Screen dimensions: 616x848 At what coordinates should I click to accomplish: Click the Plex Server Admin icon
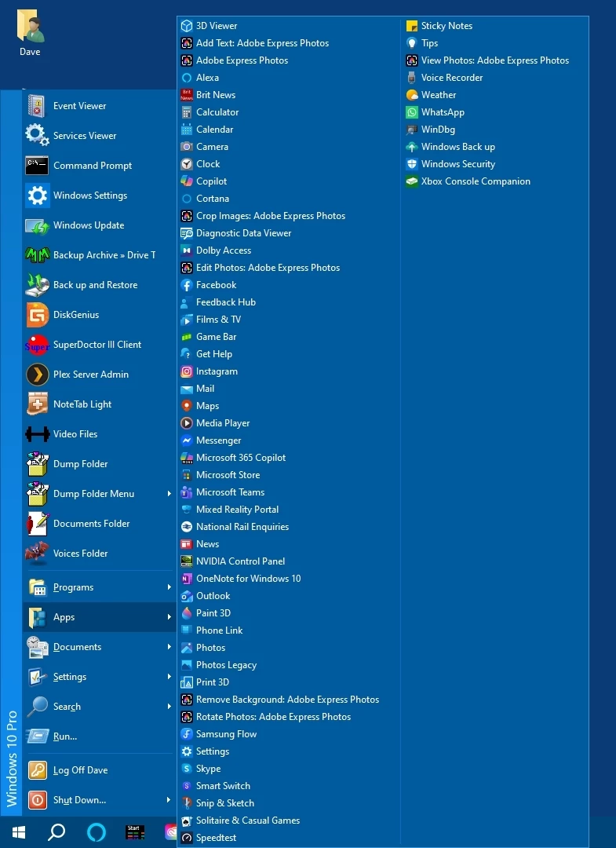(38, 375)
